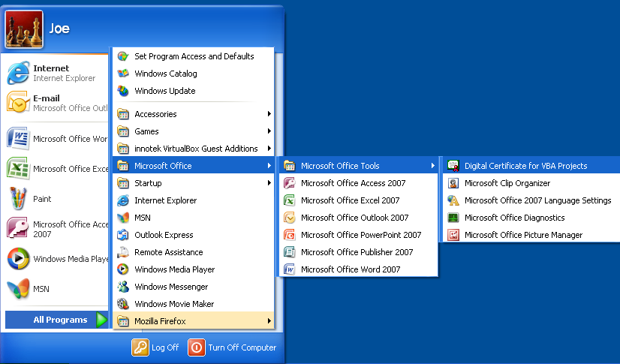The width and height of the screenshot is (620, 364).
Task: Click the 'Microsoft Office Diagnostics' text
Action: [514, 218]
